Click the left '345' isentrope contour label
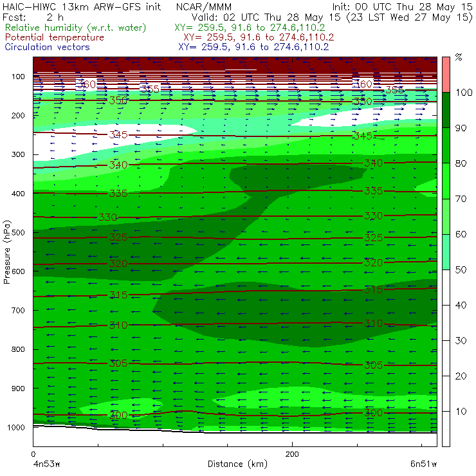476x476 pixels. point(118,134)
